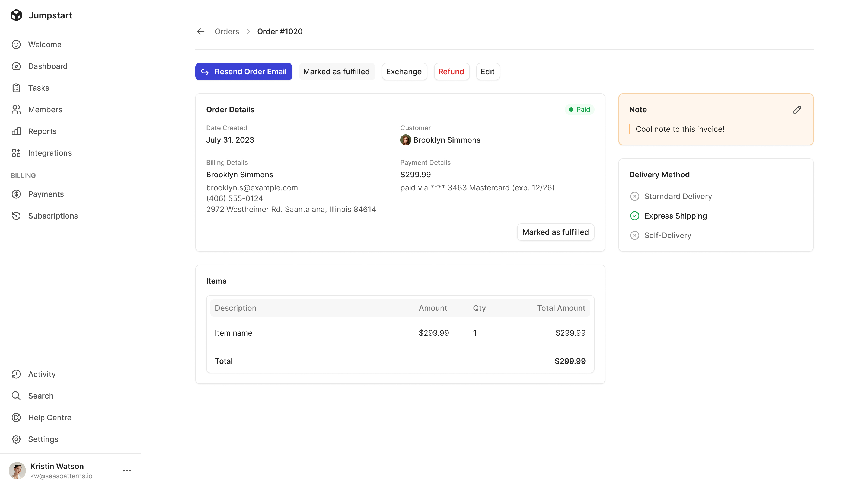Click customer name Brooklyn Simmons
Image resolution: width=868 pixels, height=488 pixels.
446,140
